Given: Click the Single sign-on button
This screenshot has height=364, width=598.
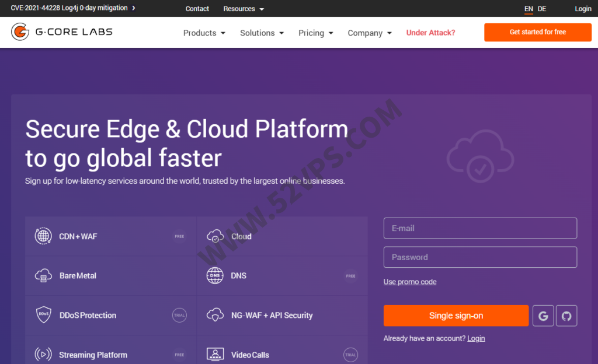Looking at the screenshot, I should pos(456,316).
